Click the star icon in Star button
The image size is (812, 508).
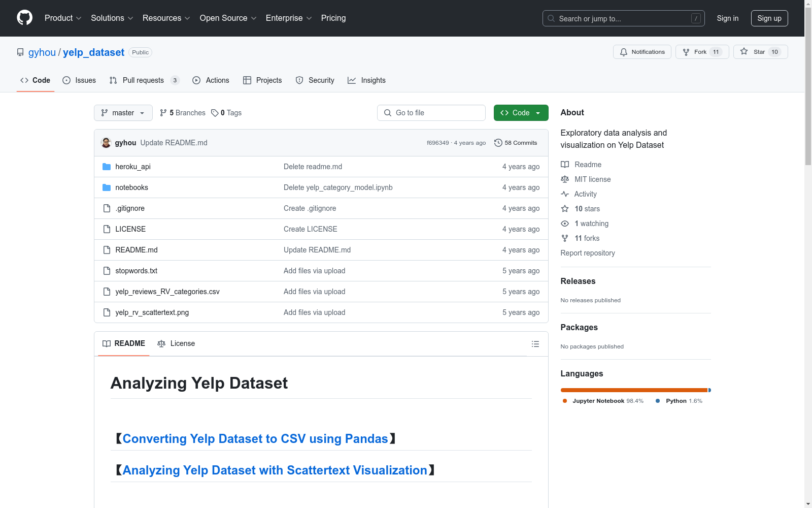coord(744,51)
